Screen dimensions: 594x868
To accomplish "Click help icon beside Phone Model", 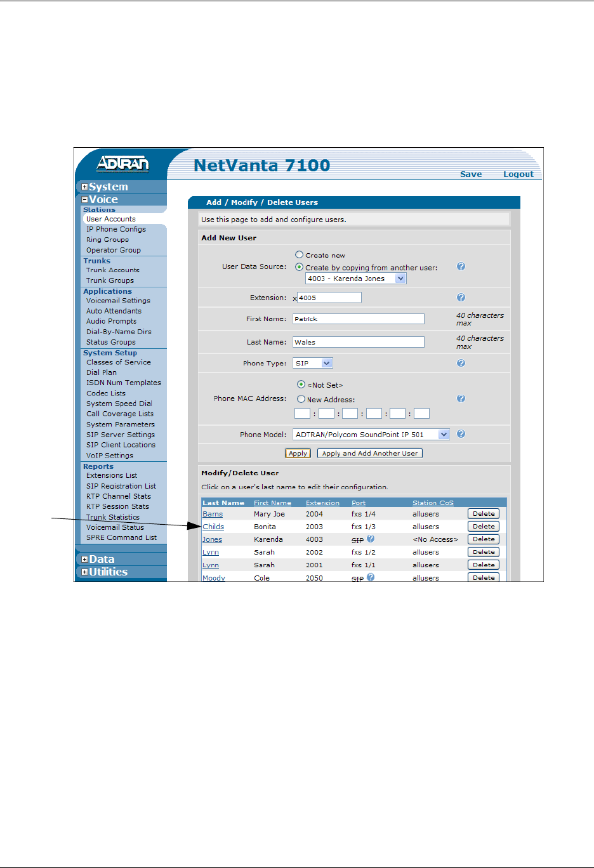I will (461, 434).
